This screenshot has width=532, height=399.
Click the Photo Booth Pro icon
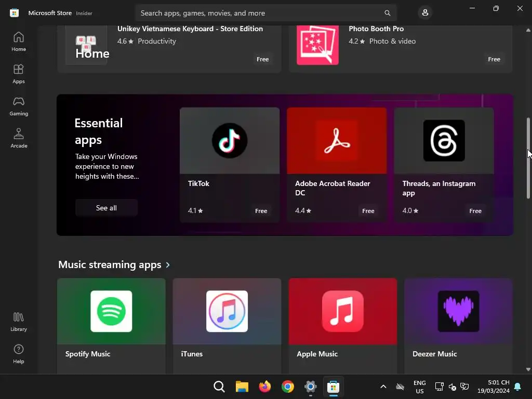click(317, 45)
